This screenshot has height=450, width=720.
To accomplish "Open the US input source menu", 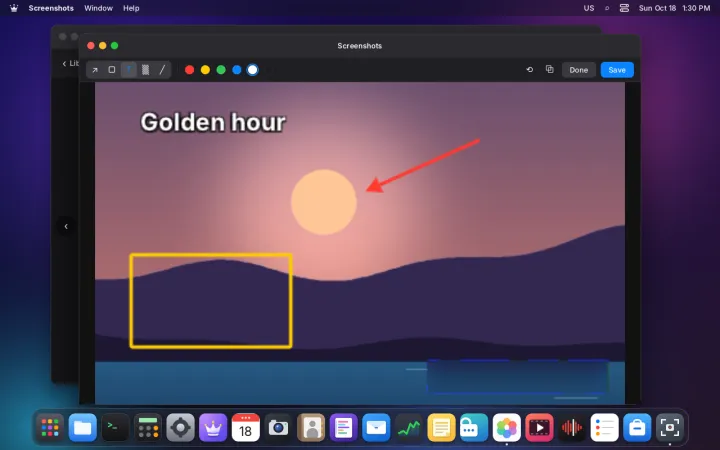I will click(x=589, y=8).
